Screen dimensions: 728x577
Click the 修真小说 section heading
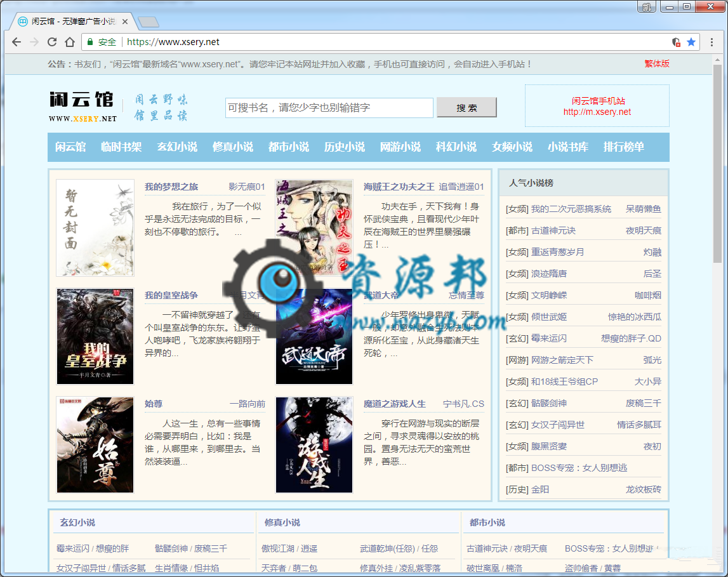[x=282, y=522]
